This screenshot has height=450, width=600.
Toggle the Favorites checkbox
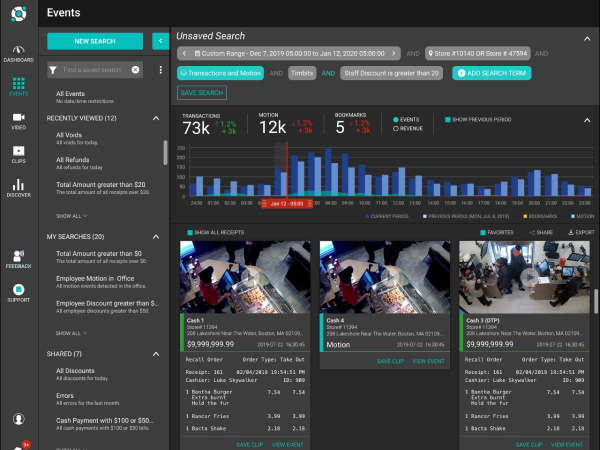(x=483, y=232)
